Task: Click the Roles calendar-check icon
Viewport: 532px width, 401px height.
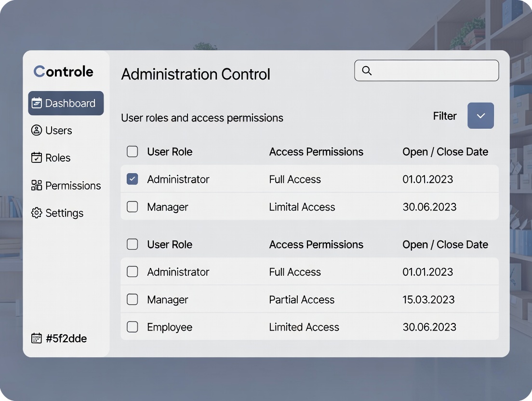Action: pyautogui.click(x=37, y=158)
